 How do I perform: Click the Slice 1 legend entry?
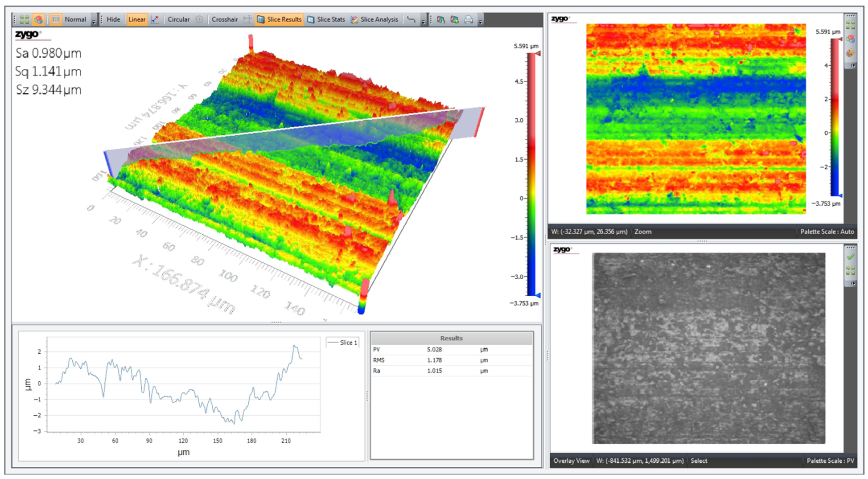click(342, 342)
